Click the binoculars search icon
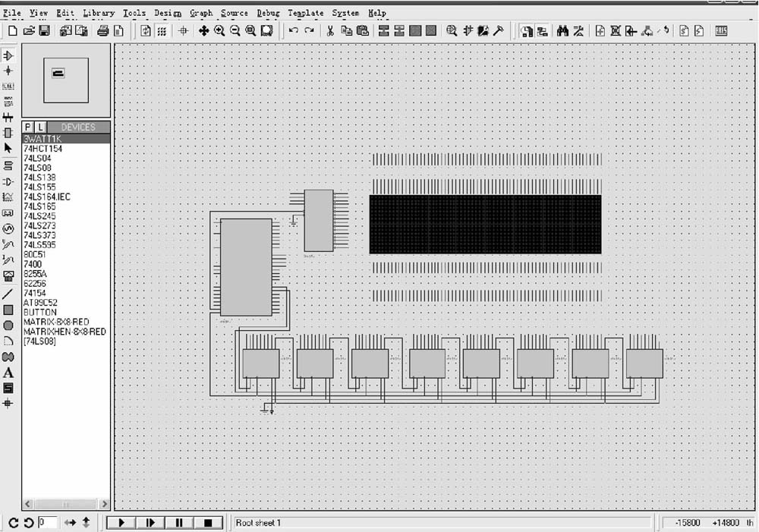The height and width of the screenshot is (532, 759). (x=562, y=31)
